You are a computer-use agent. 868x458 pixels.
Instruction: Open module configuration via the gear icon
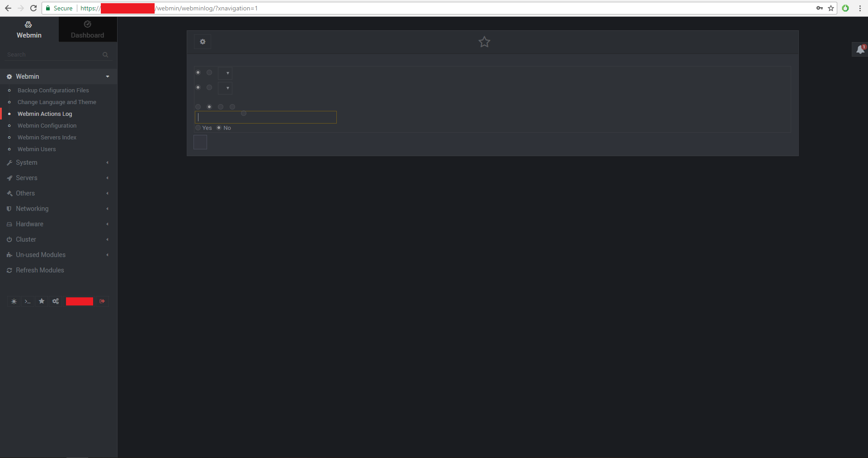point(202,42)
